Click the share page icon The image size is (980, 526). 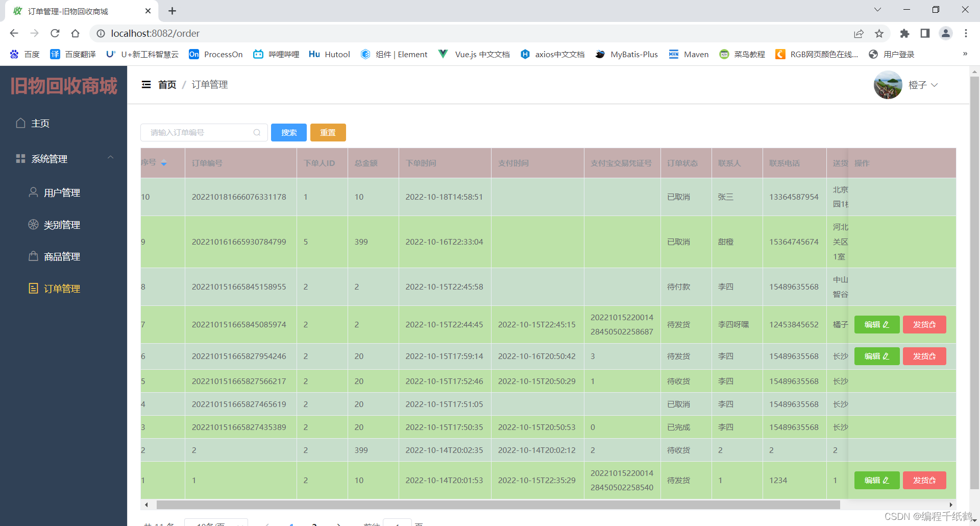click(x=859, y=33)
